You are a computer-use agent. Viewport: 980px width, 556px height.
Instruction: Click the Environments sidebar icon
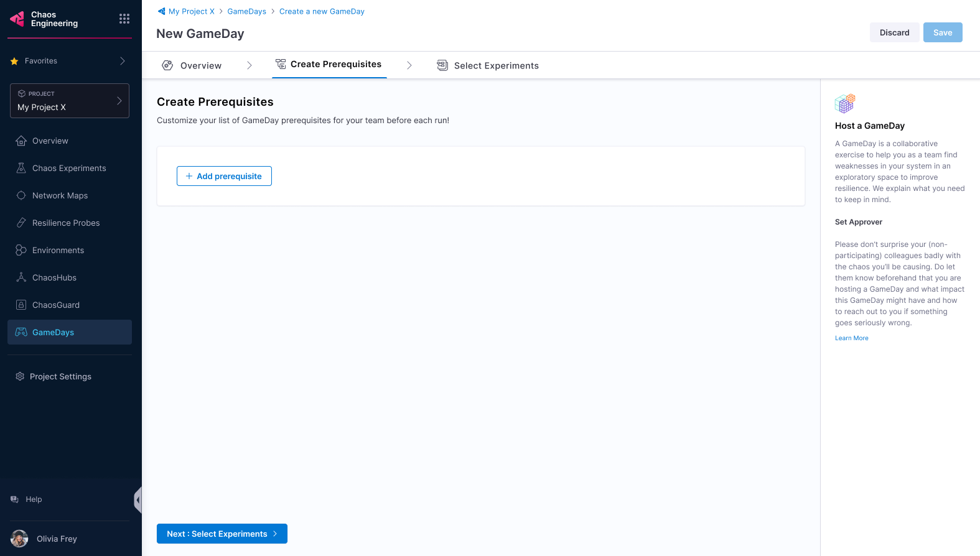tap(21, 250)
